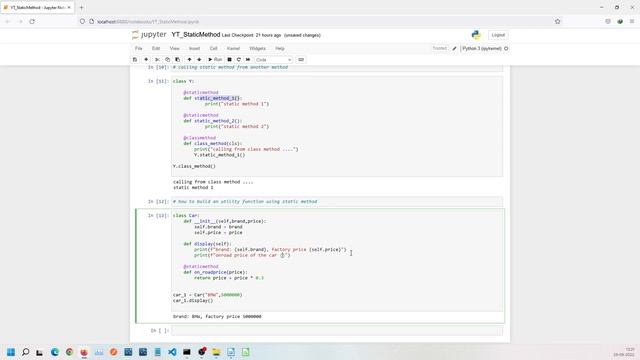Click the In [11] cell prompt
Screen dimensions: 640x360
158,81
